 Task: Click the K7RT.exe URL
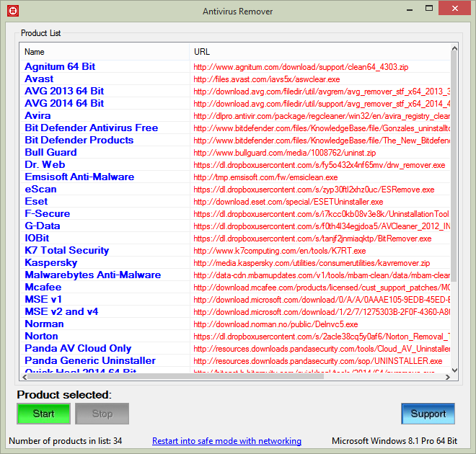click(280, 251)
